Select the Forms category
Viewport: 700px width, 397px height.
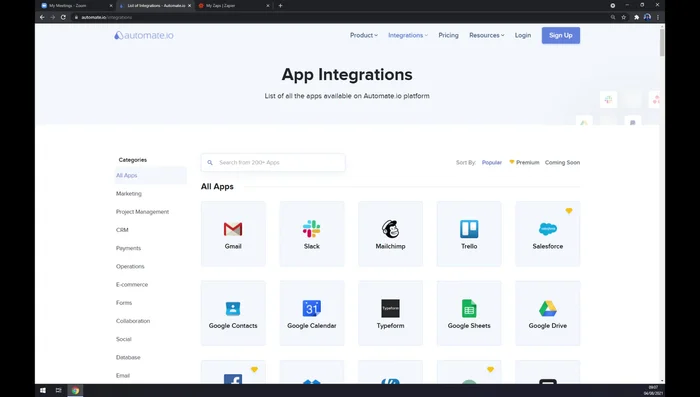[x=124, y=303]
